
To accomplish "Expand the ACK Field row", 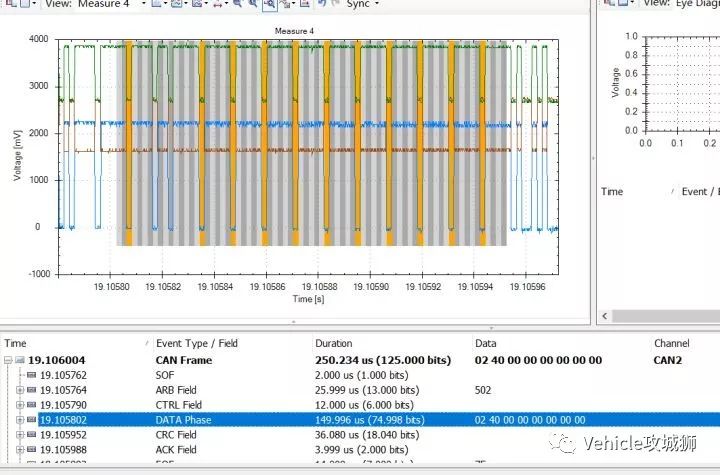I will [x=20, y=450].
